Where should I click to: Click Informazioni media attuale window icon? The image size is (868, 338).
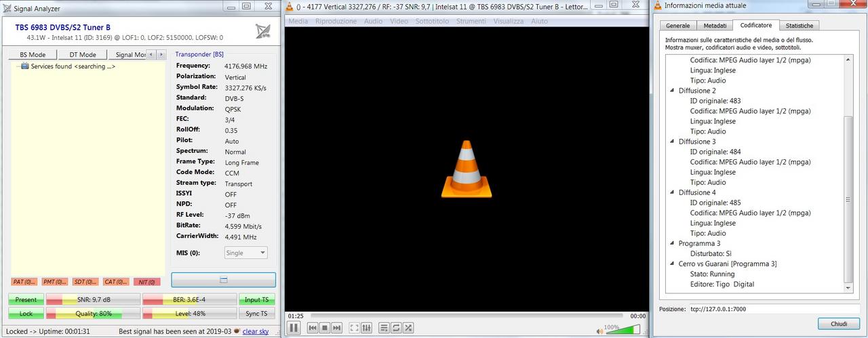(657, 5)
